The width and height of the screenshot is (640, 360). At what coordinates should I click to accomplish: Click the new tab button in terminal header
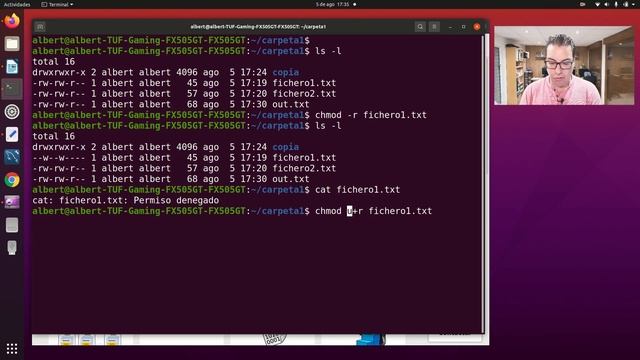click(40, 27)
